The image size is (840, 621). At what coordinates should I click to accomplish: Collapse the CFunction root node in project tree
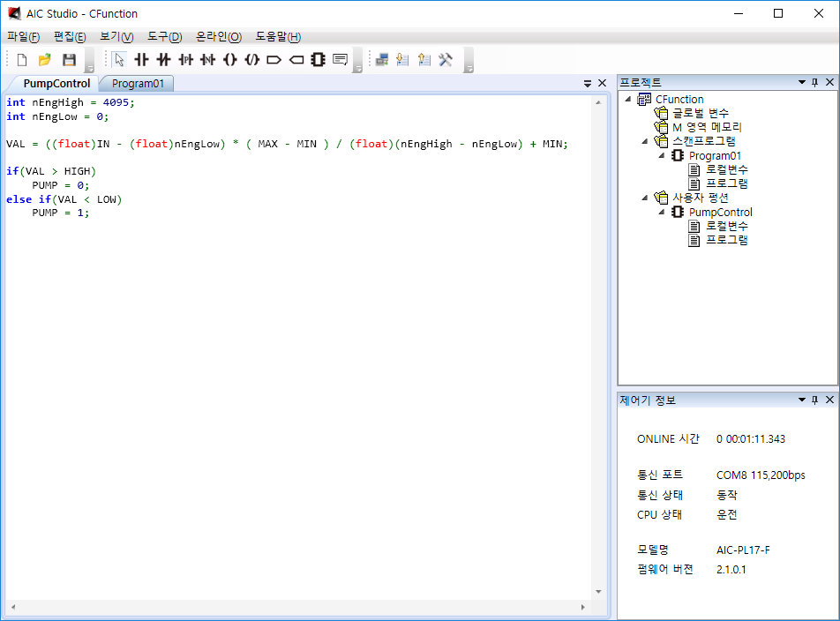628,99
